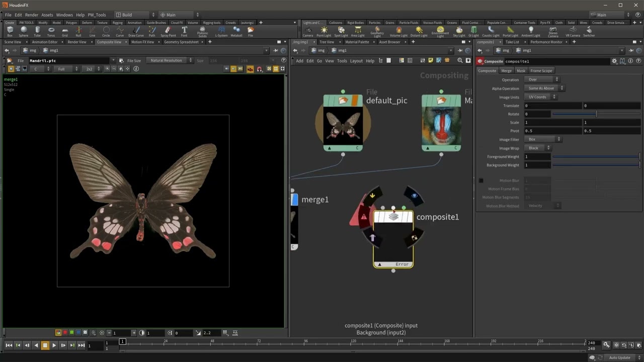Open network editor Tools menu
The image size is (644, 362).
(x=342, y=61)
